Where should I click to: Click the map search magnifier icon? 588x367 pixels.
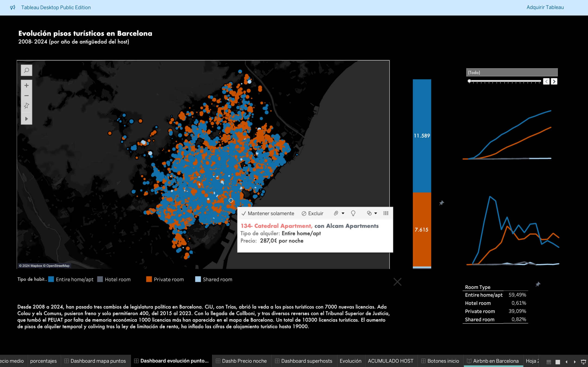click(26, 70)
